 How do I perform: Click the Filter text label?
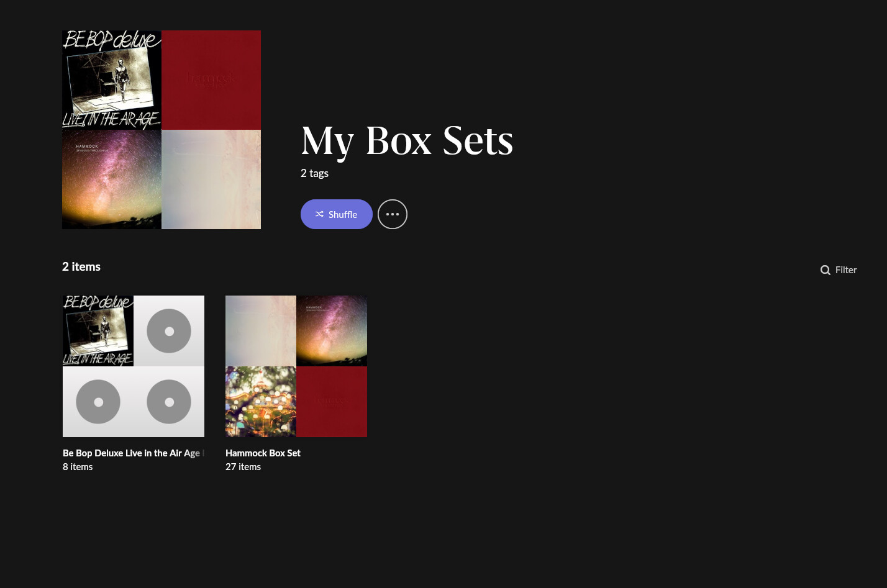(846, 269)
